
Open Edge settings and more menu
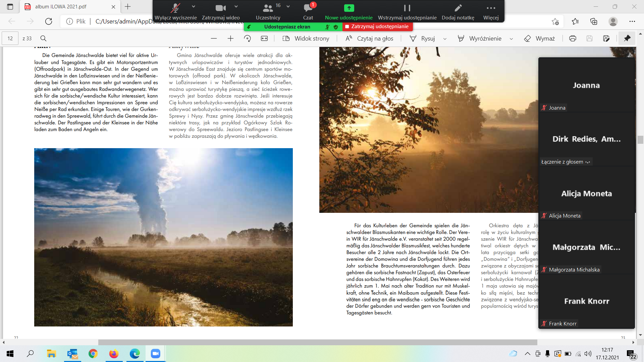632,21
